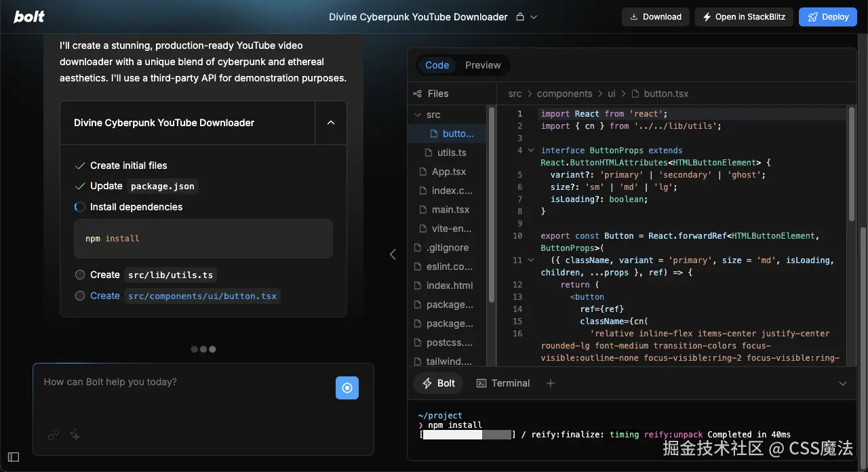This screenshot has height=472, width=868.
Task: Open project in StackBlitz
Action: (744, 17)
